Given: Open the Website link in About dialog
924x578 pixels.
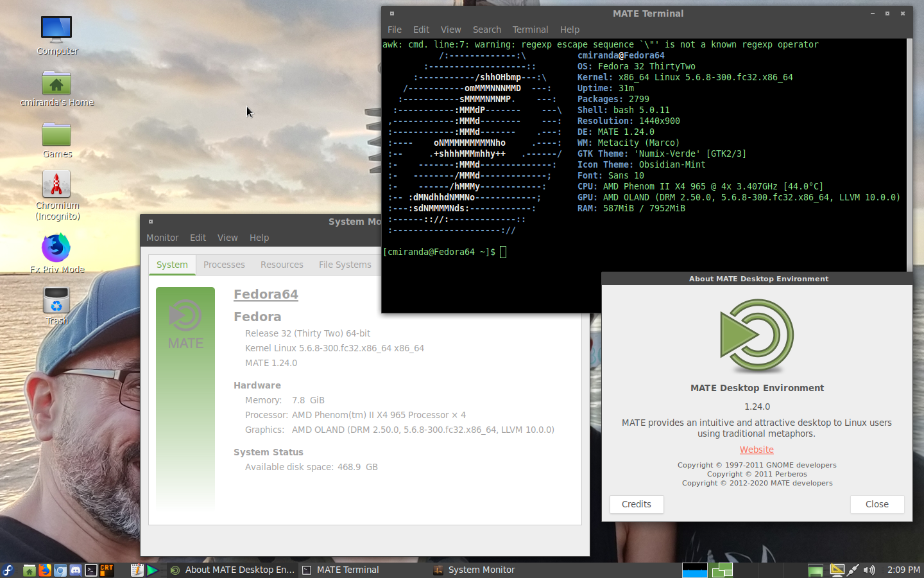Looking at the screenshot, I should coord(757,450).
